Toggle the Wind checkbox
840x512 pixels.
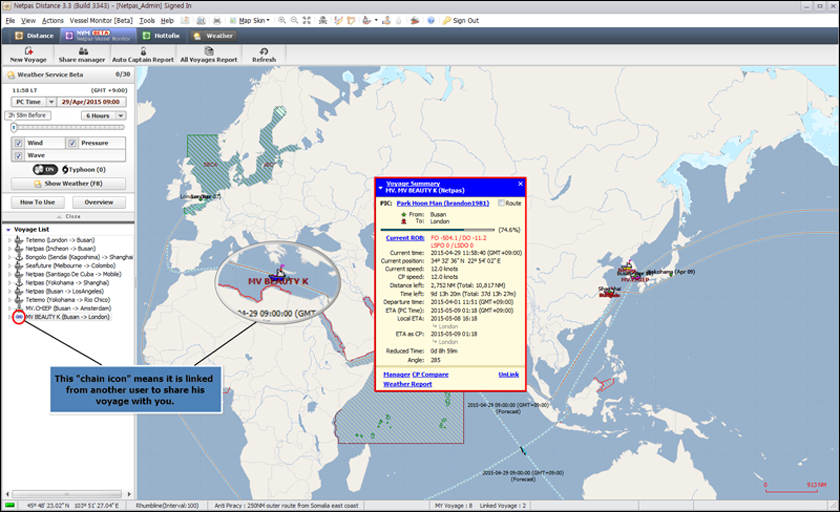point(19,143)
